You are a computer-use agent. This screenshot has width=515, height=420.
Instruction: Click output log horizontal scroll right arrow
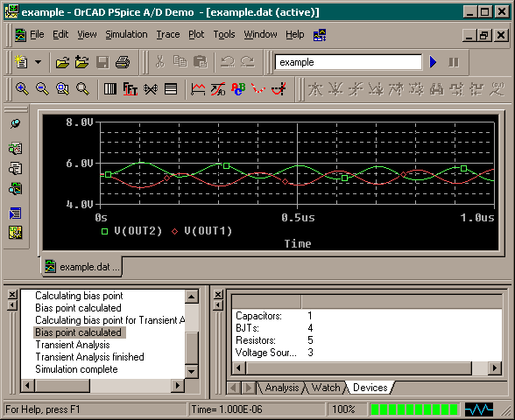178,385
